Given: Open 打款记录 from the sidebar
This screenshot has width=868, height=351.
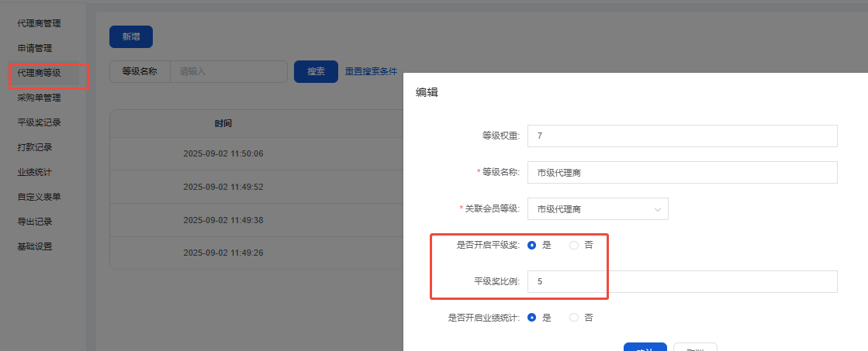Looking at the screenshot, I should 35,147.
